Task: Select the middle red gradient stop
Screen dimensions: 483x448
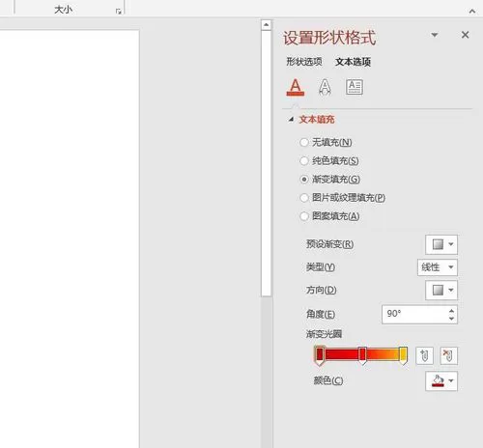Action: 362,355
